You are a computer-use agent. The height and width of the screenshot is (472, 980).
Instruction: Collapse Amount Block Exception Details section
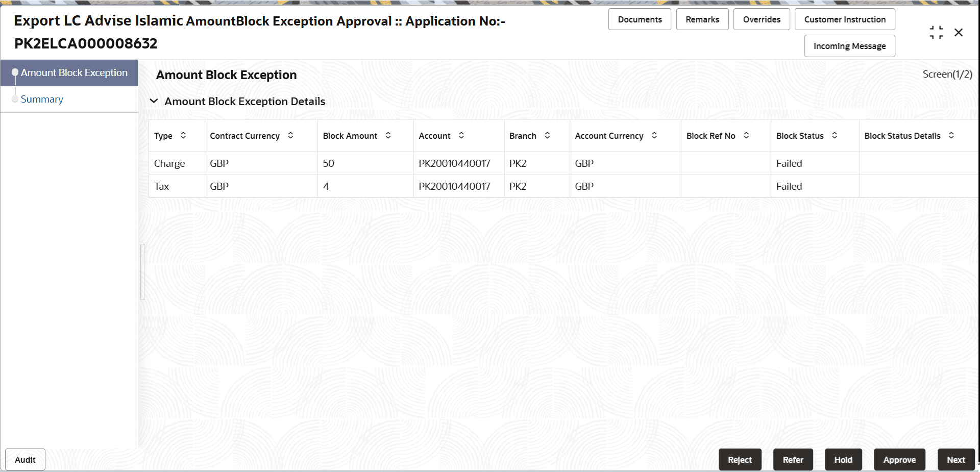click(x=154, y=101)
